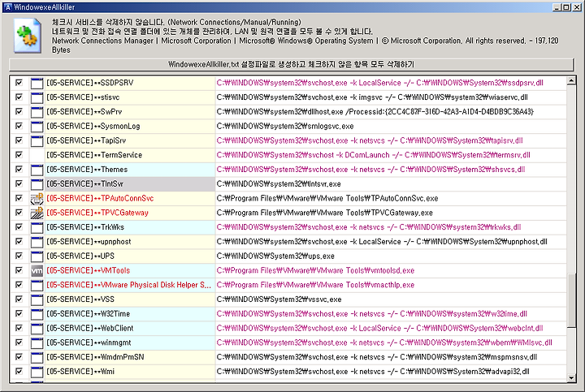Select the VMware Physical Disk Helper entry
Viewport: 585px width, 392px height.
pos(128,285)
